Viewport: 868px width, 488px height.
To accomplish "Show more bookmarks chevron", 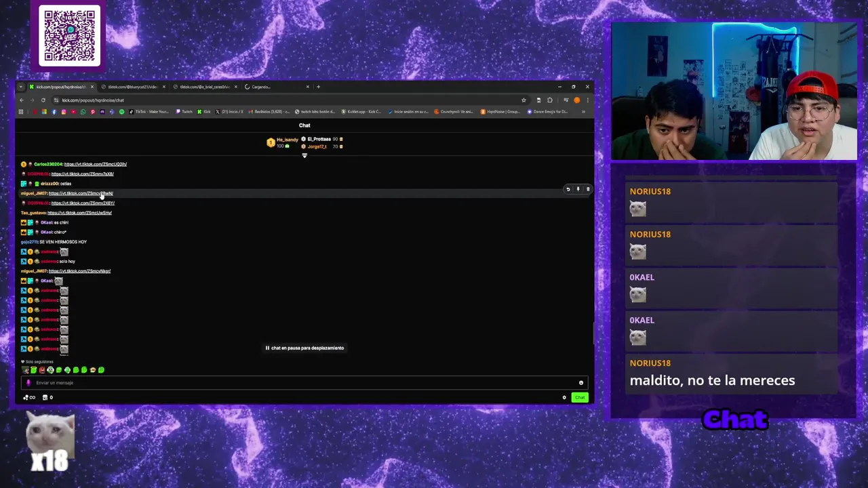I will point(583,112).
